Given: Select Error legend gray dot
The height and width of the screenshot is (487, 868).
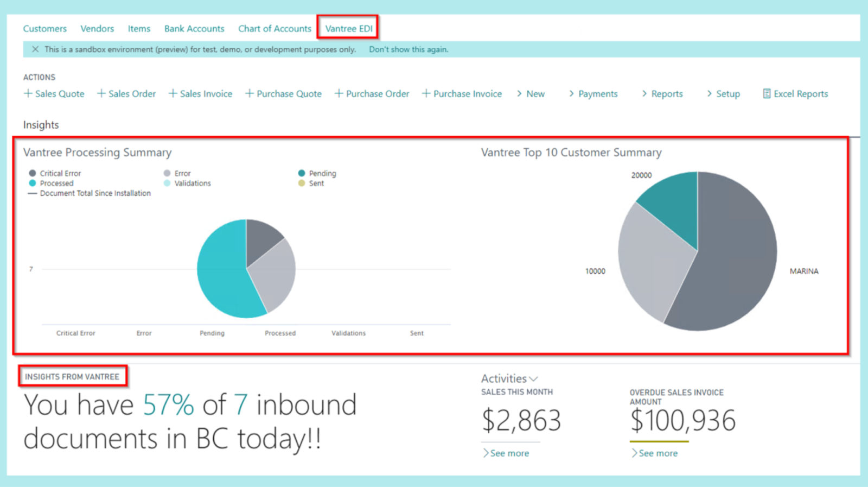Looking at the screenshot, I should point(167,173).
